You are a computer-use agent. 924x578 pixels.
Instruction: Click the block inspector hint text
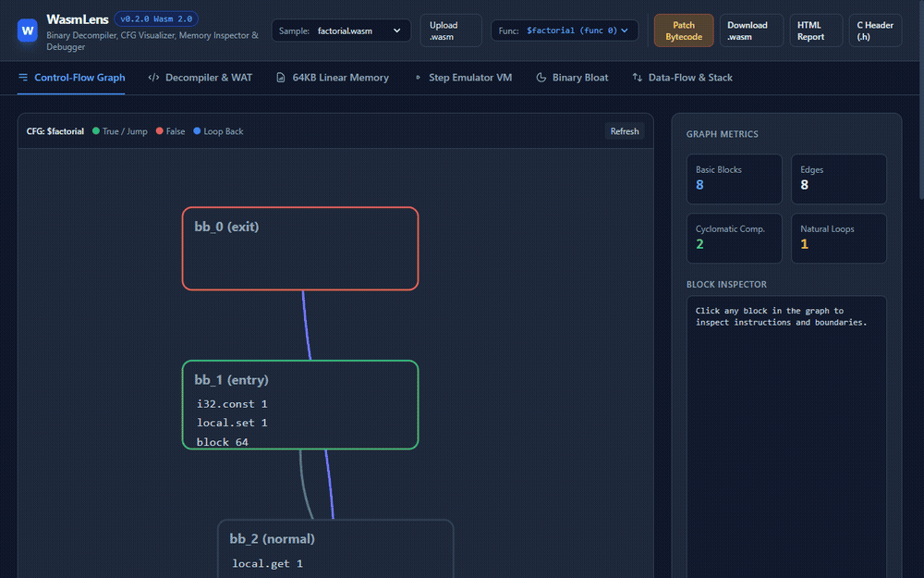tap(781, 316)
